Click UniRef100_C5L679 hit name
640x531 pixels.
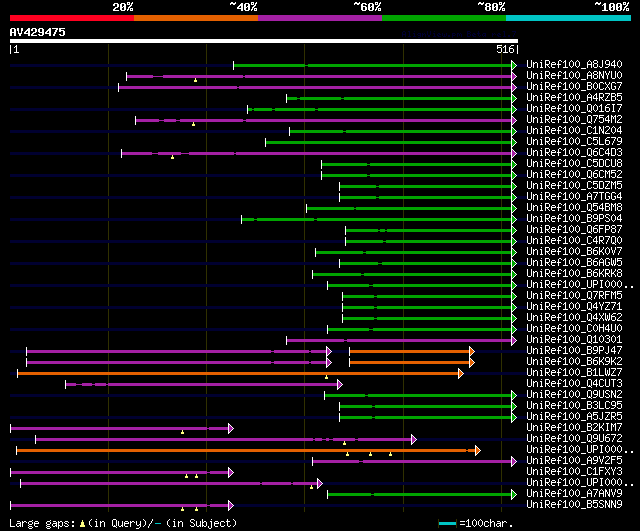[574, 142]
